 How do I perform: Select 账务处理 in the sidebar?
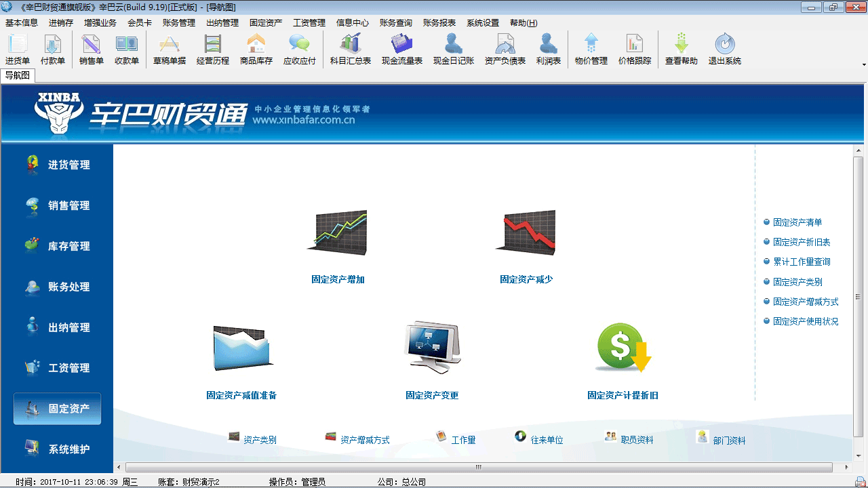tap(57, 287)
